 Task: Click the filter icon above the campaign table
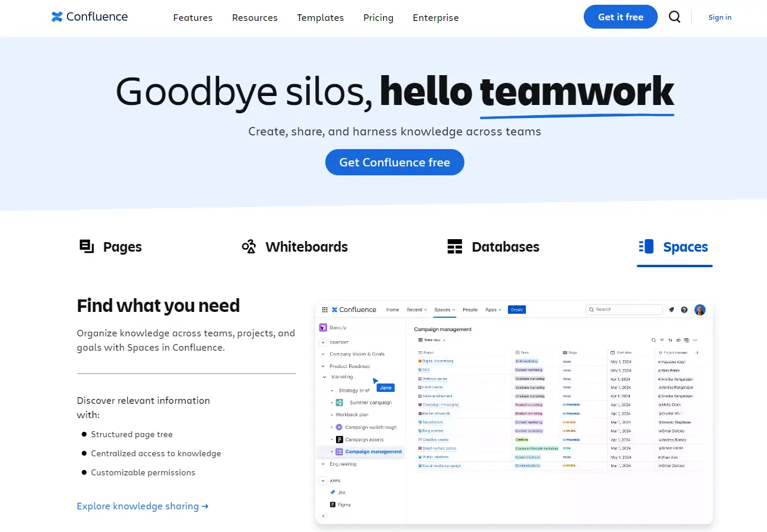pos(662,339)
